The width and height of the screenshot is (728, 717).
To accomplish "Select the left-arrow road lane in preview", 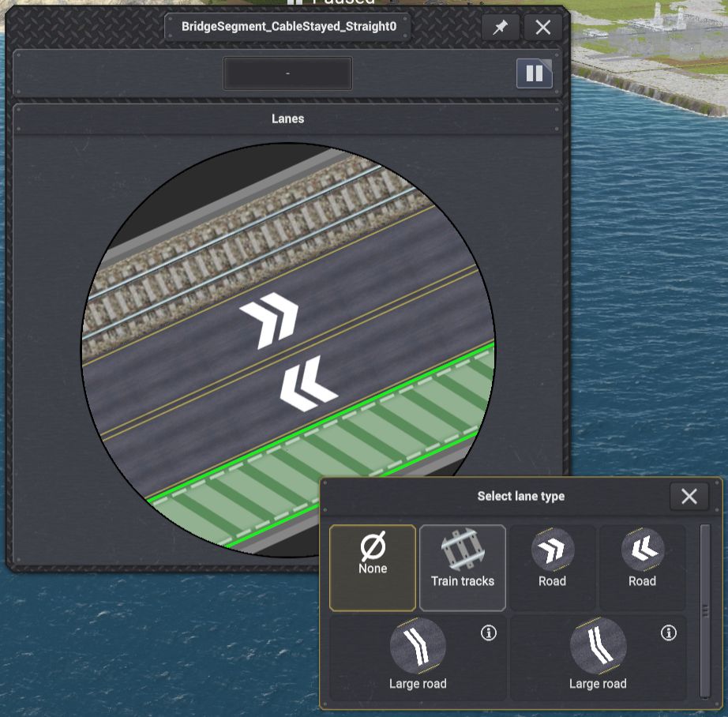I will coord(308,385).
